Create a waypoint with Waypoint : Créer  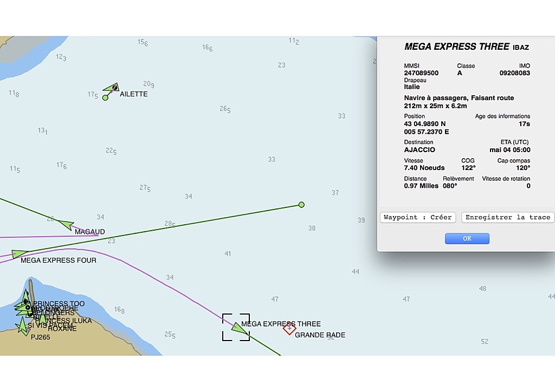coord(418,217)
